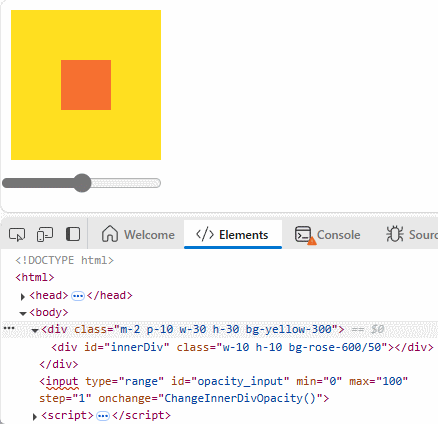Collapse the body element node
This screenshot has width=438, height=424.
[23, 313]
